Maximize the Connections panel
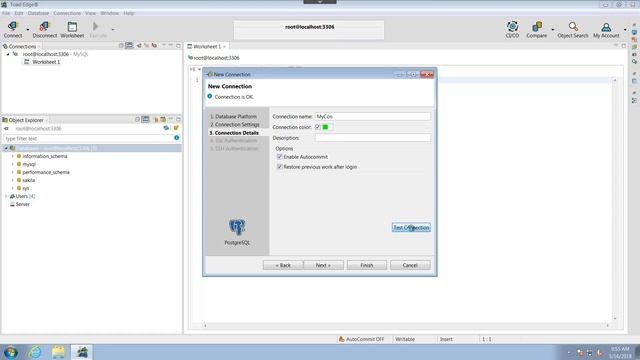The width and height of the screenshot is (640, 360). point(178,46)
